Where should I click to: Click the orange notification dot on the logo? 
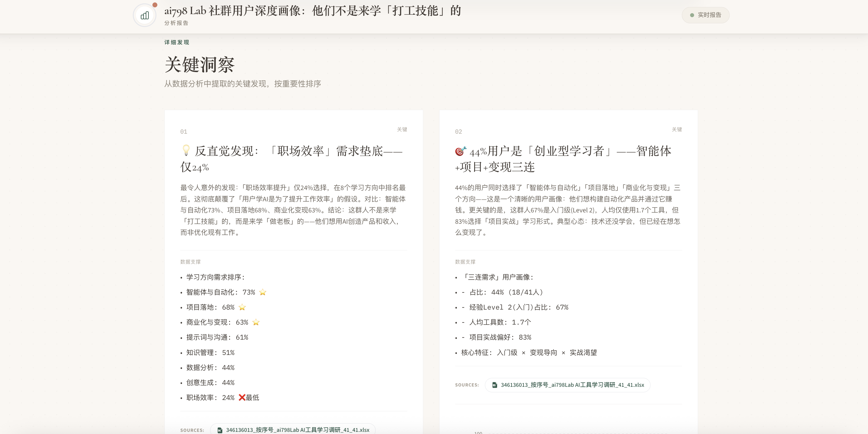point(155,5)
